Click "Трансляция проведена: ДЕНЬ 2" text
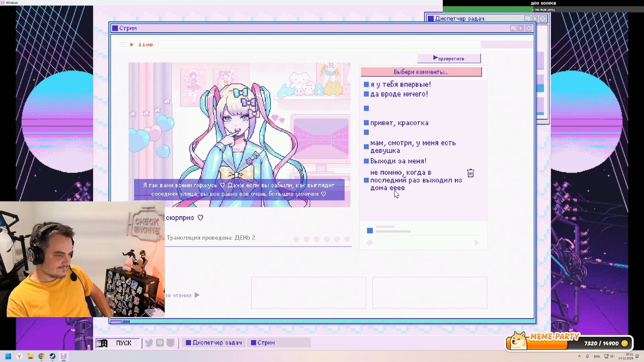Screen dimensions: 644x362 tap(211, 238)
